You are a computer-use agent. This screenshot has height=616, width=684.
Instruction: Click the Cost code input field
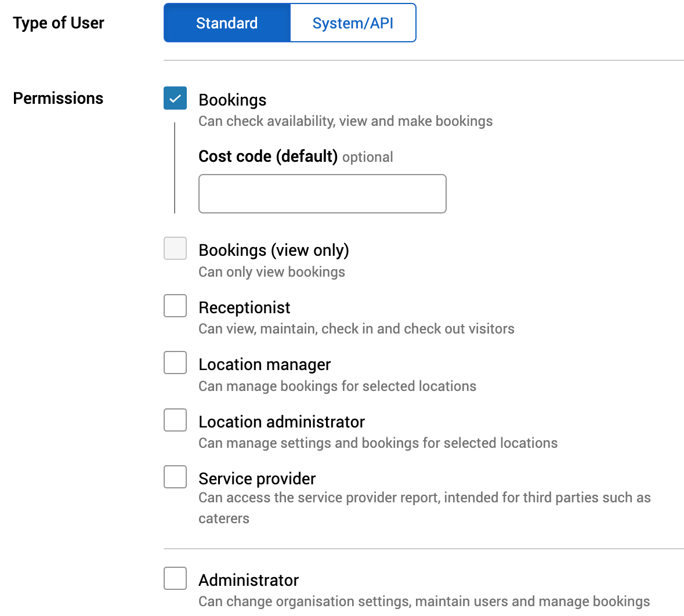pos(322,193)
